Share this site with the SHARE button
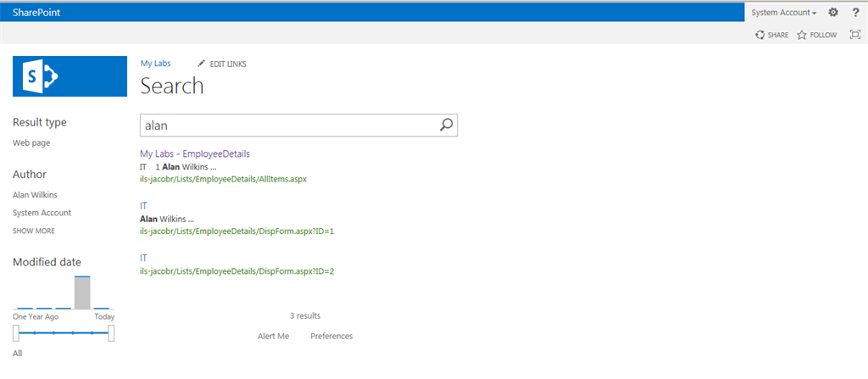The height and width of the screenshot is (379, 868). click(x=771, y=35)
